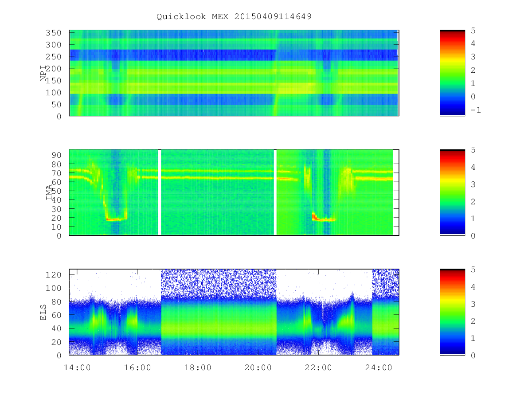
Task: Click the 40 tick on ELS axis
Action: coord(57,329)
